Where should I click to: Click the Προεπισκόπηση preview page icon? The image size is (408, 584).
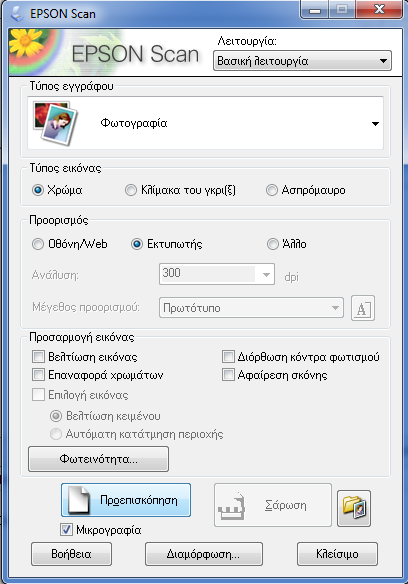tap(80, 500)
